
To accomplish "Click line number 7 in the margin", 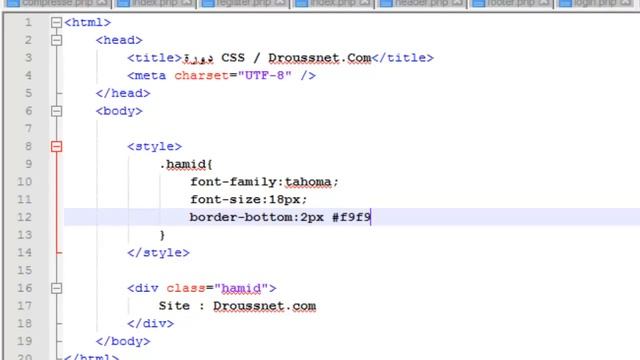I will (28, 129).
